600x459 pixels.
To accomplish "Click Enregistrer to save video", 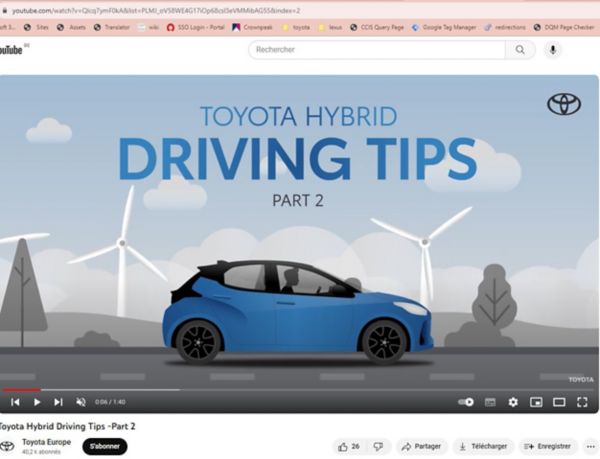I will click(x=548, y=446).
